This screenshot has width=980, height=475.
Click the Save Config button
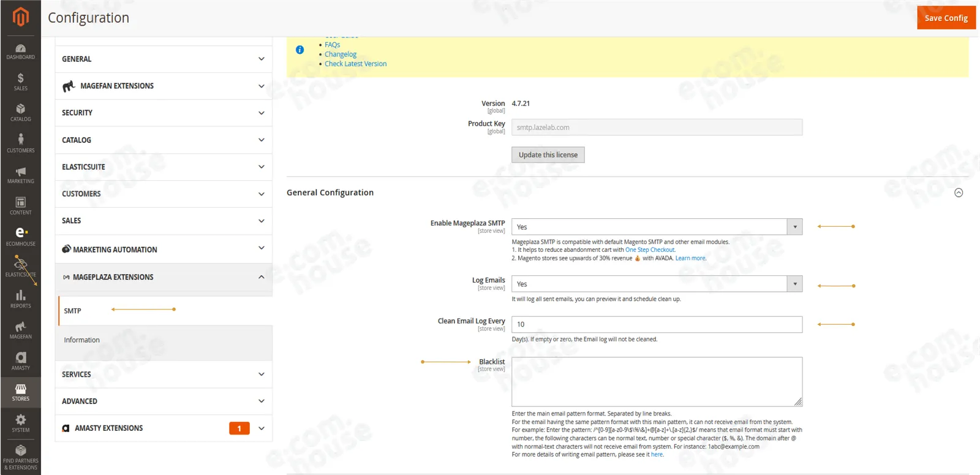coord(946,18)
